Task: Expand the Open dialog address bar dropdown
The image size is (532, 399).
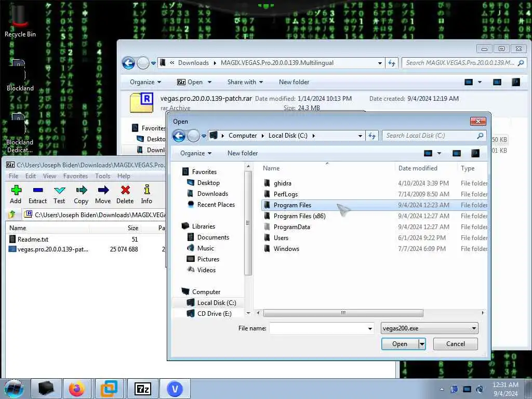Action: 360,136
